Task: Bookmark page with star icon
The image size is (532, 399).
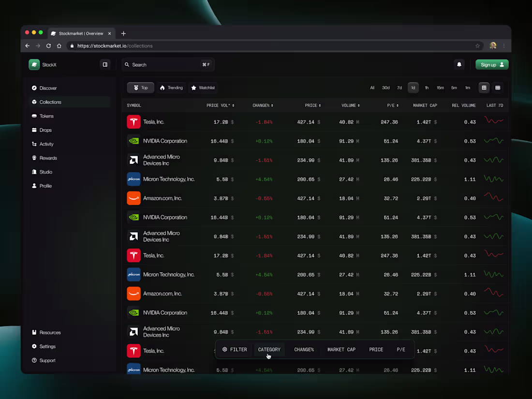Action: coord(477,46)
